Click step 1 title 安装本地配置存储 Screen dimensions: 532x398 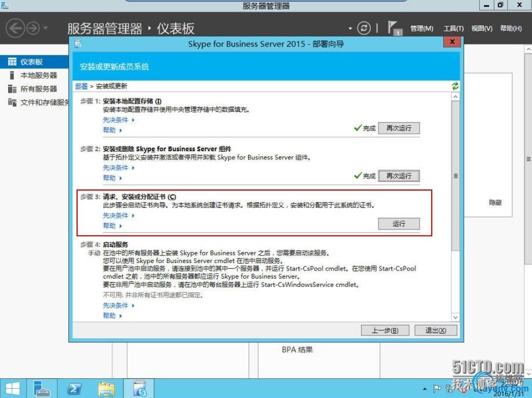132,101
